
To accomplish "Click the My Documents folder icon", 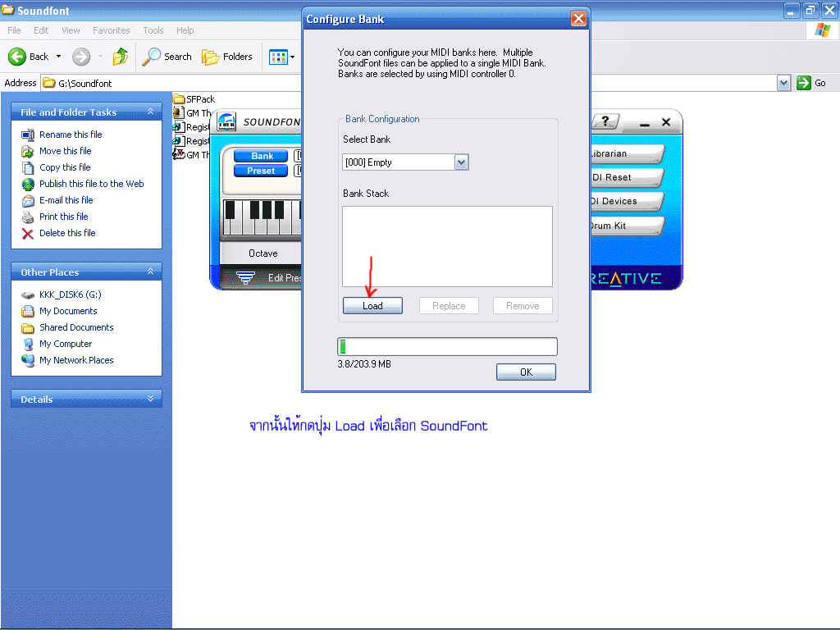I will click(x=28, y=311).
